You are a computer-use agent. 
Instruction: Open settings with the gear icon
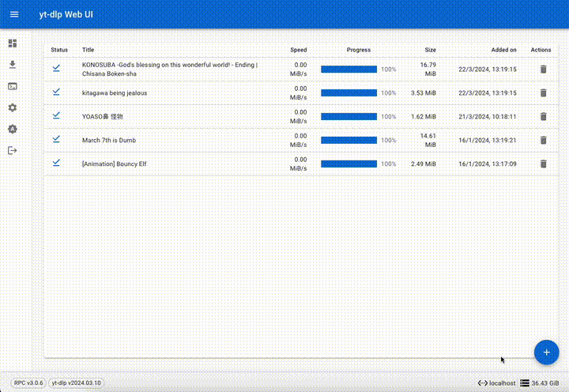12,107
